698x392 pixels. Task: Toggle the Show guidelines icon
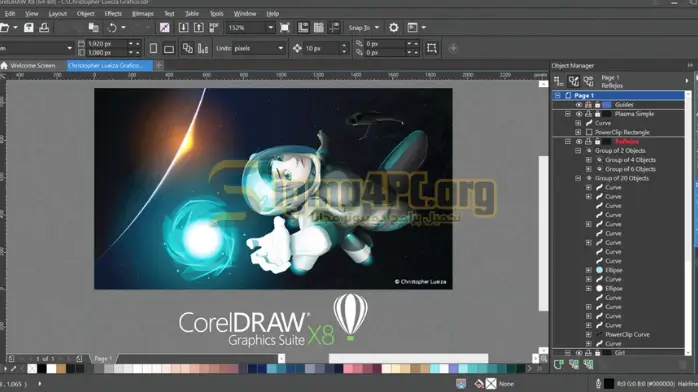(334, 28)
